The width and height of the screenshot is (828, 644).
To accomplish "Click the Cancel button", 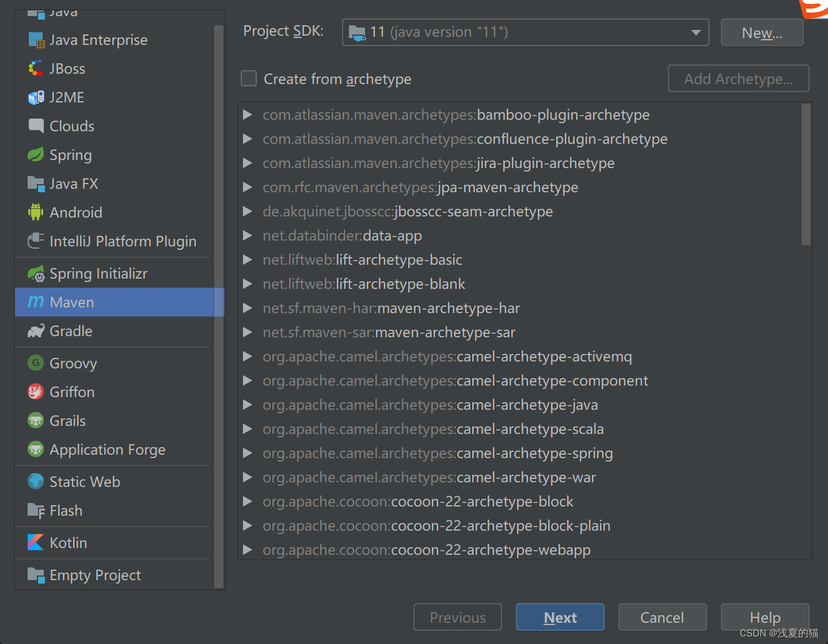I will point(662,617).
